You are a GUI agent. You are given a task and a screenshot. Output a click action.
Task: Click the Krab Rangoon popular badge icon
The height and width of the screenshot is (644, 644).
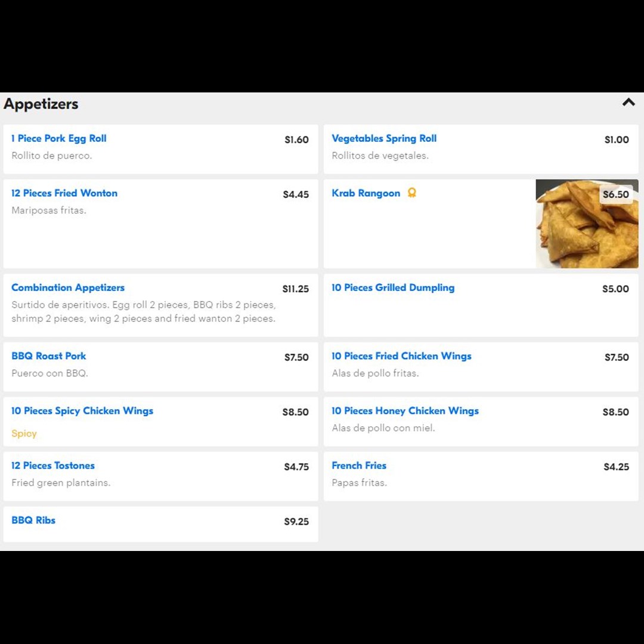(411, 193)
